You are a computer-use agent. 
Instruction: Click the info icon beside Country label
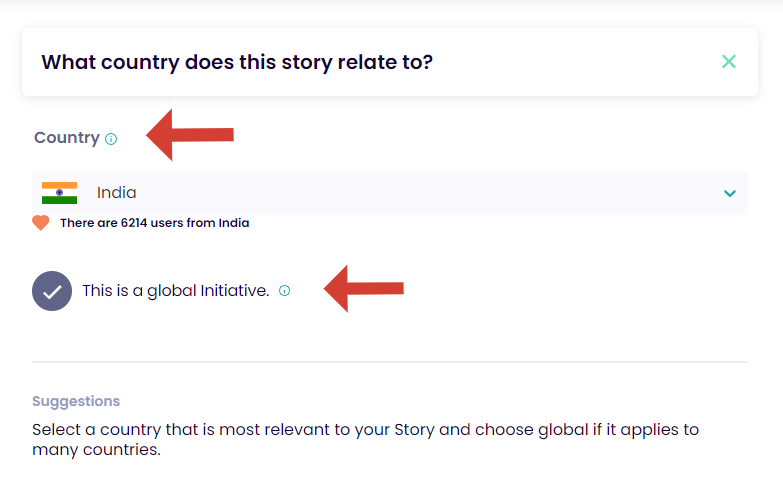111,139
